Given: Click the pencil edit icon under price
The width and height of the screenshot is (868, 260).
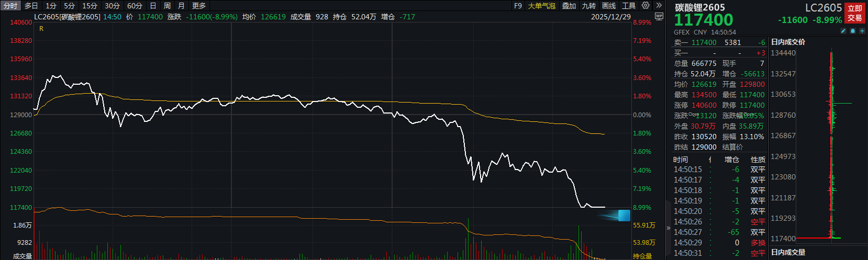Looking at the screenshot, I should pos(843,31).
